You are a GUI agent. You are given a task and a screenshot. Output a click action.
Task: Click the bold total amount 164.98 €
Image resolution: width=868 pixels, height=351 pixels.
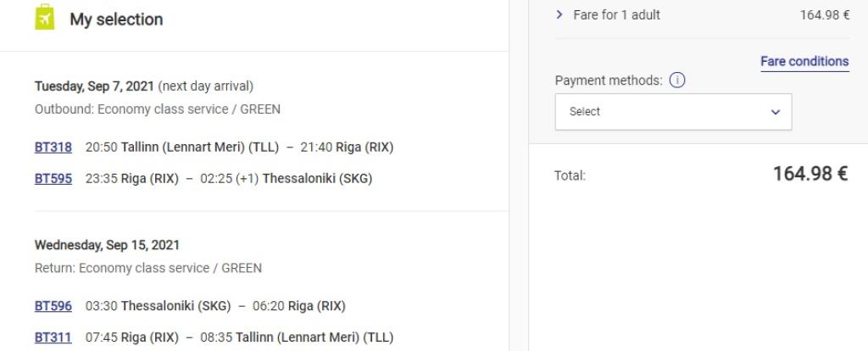pos(810,175)
